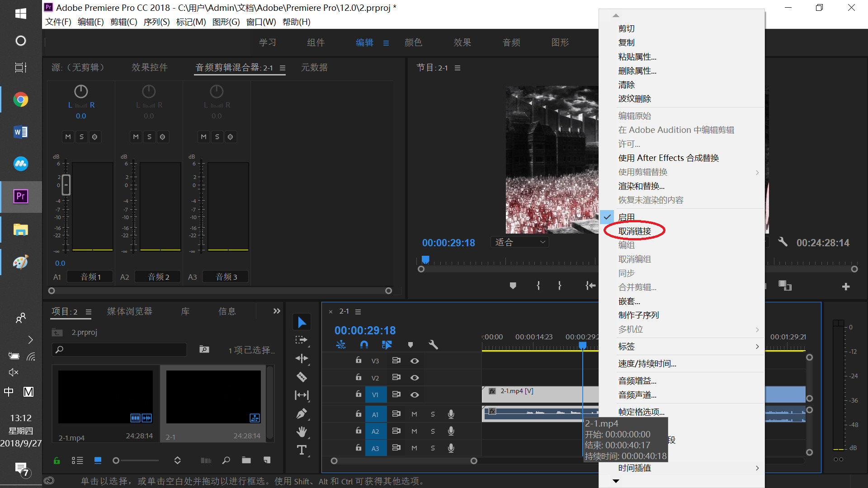Mute track A1 in timeline
The height and width of the screenshot is (488, 868).
coord(414,414)
